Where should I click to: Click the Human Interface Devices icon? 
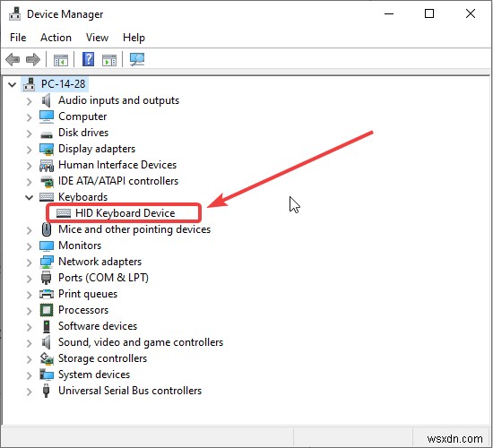pyautogui.click(x=47, y=166)
